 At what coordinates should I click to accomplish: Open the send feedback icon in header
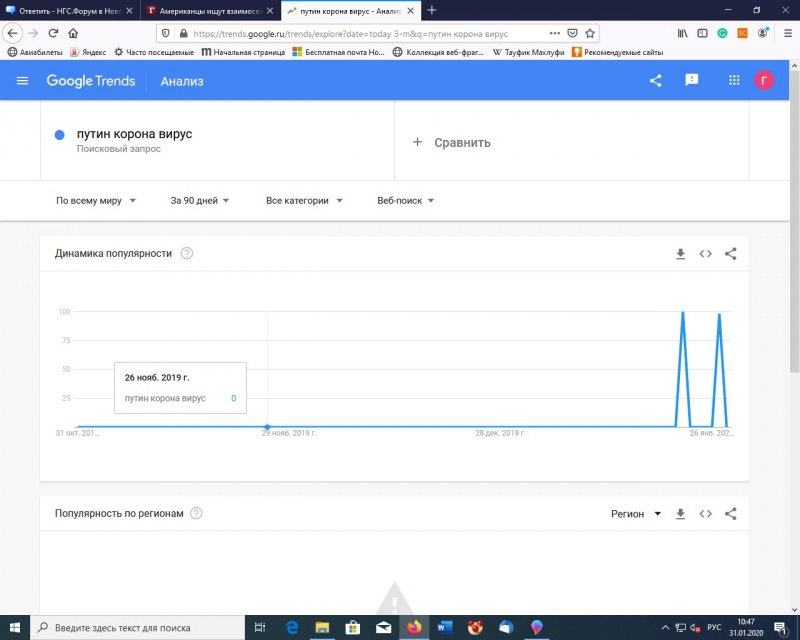(x=691, y=80)
